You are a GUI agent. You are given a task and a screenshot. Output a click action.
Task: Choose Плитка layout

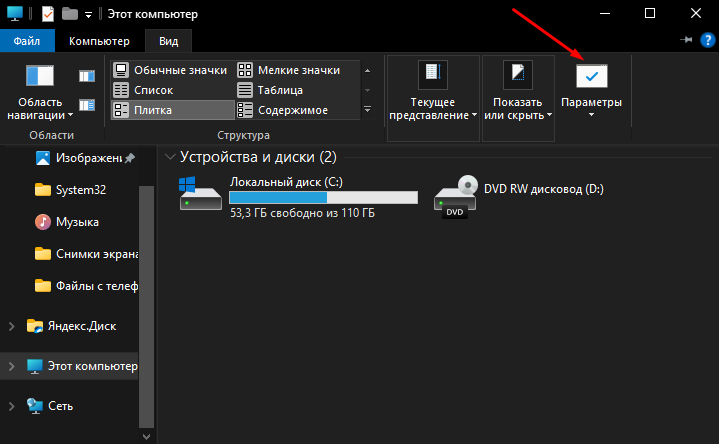[x=172, y=110]
